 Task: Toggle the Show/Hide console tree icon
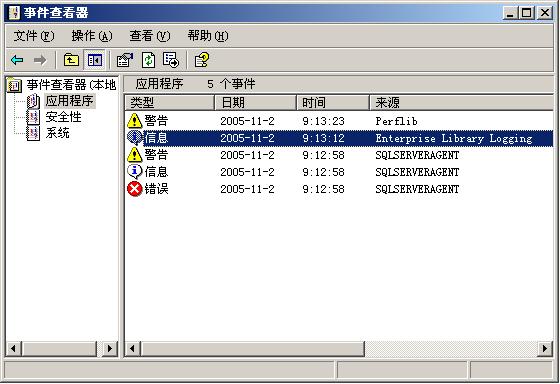pyautogui.click(x=95, y=60)
